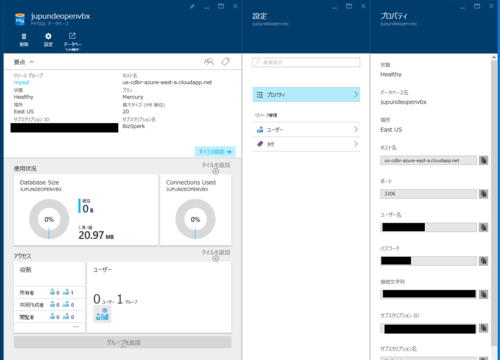Viewport: 500px width, 360px height.
Task: Click the settings search field
Action: [306, 62]
